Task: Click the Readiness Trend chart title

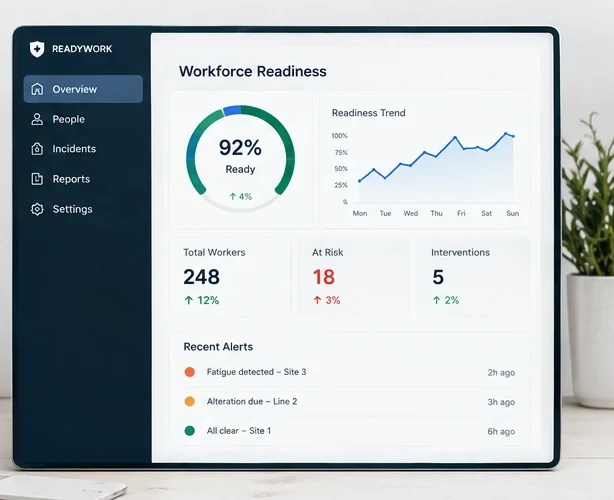Action: pos(368,113)
